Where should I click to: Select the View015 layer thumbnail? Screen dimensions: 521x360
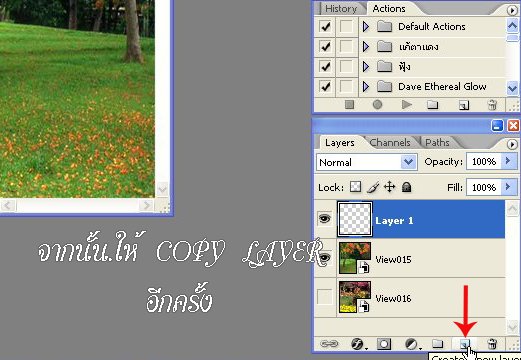[x=355, y=258]
